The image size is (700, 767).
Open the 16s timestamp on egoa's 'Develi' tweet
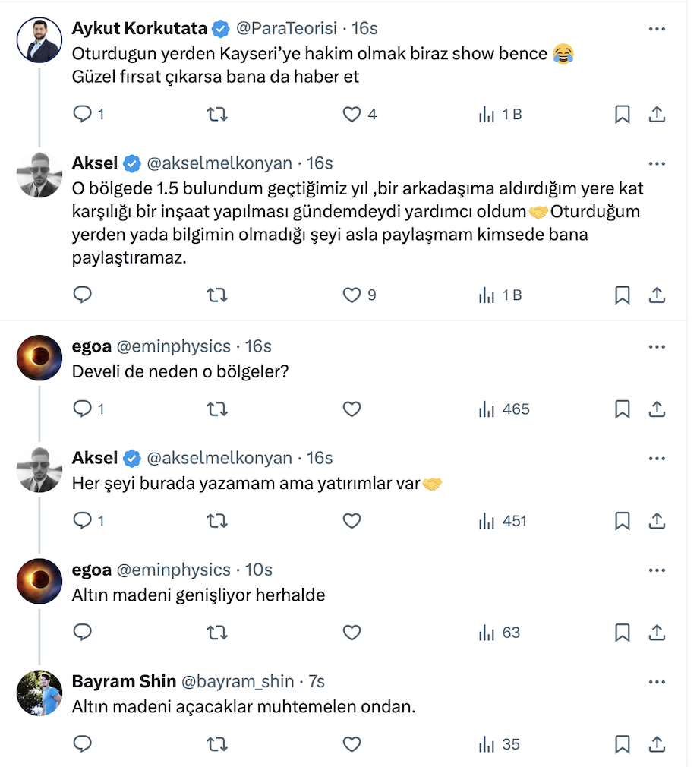coord(258,346)
